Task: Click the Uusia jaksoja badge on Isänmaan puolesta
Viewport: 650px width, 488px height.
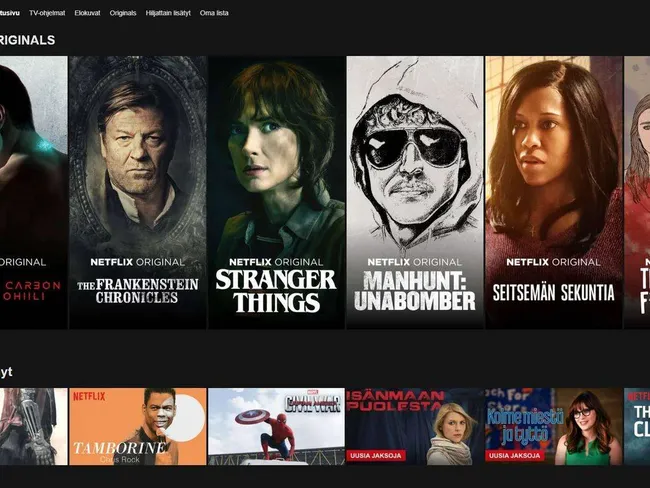Action: tap(376, 456)
